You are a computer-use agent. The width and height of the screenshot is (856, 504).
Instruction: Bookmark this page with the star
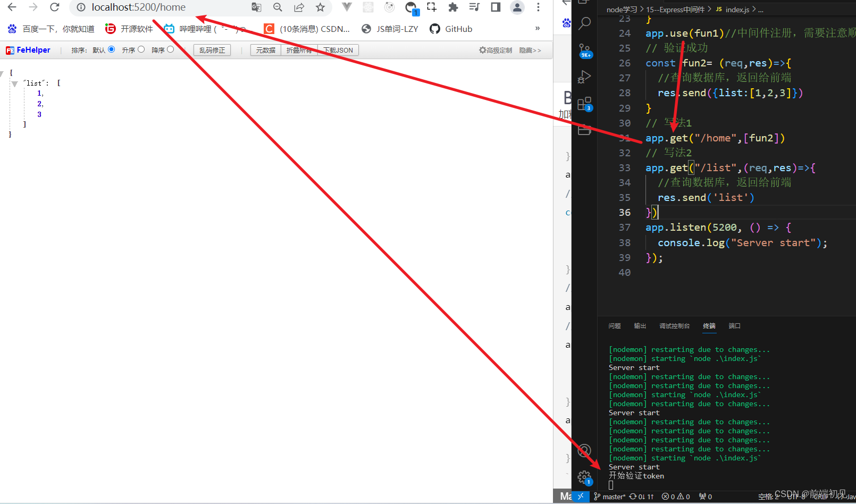tap(320, 7)
